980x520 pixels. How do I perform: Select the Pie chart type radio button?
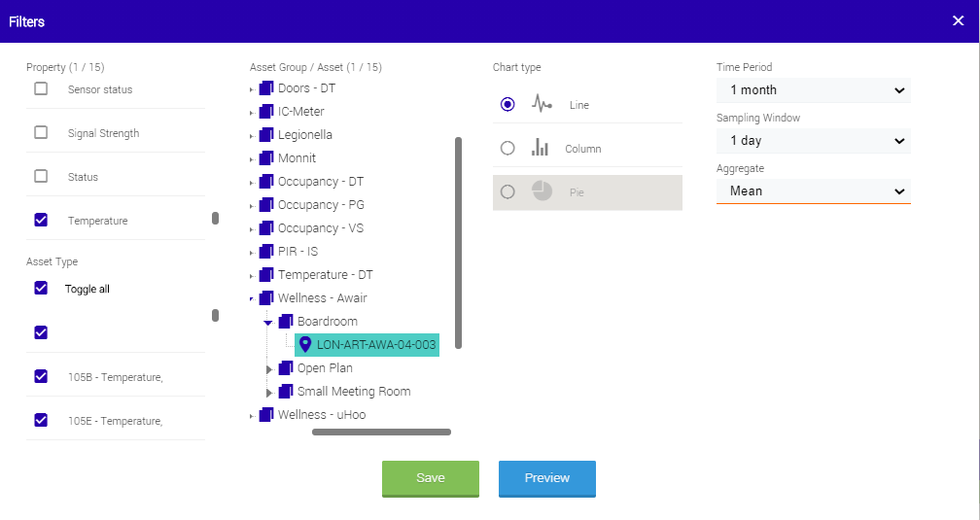click(507, 191)
